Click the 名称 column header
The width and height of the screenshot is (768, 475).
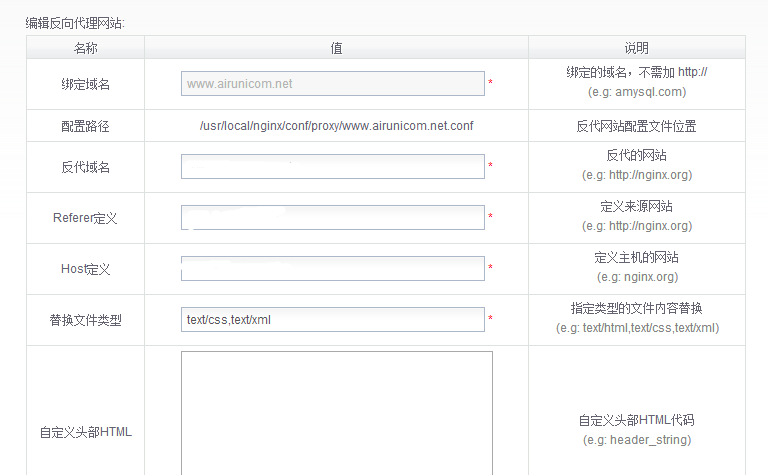click(x=85, y=48)
